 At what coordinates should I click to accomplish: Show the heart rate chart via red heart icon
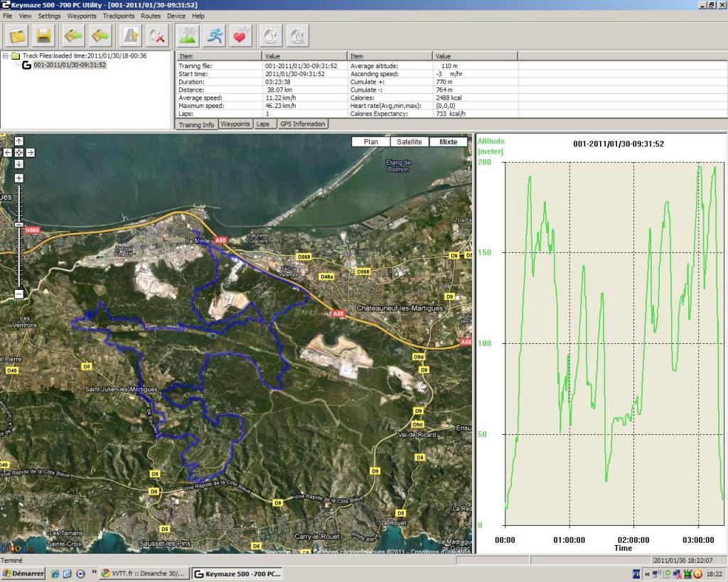click(x=241, y=36)
